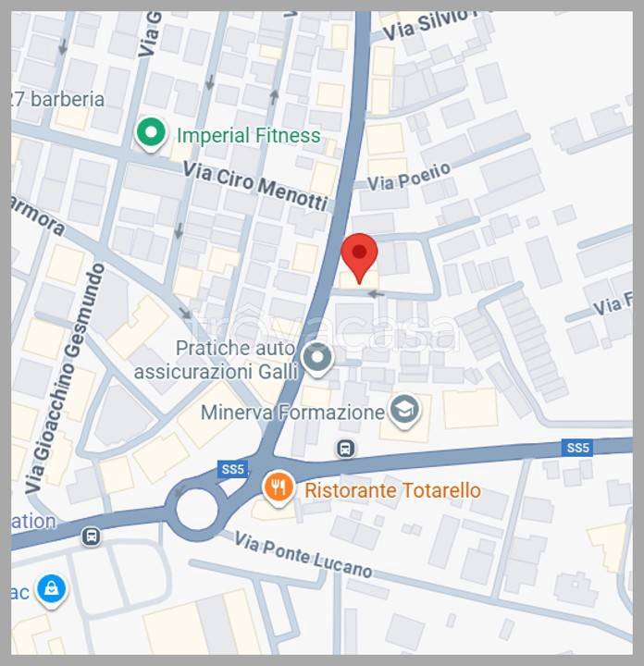Click the bus stop icon near Minerva Formazione

(x=345, y=448)
